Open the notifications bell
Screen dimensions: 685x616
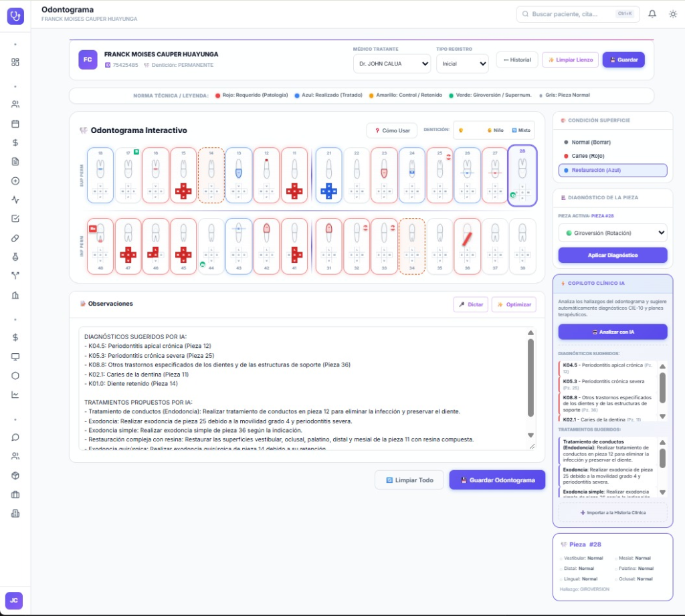pyautogui.click(x=652, y=14)
